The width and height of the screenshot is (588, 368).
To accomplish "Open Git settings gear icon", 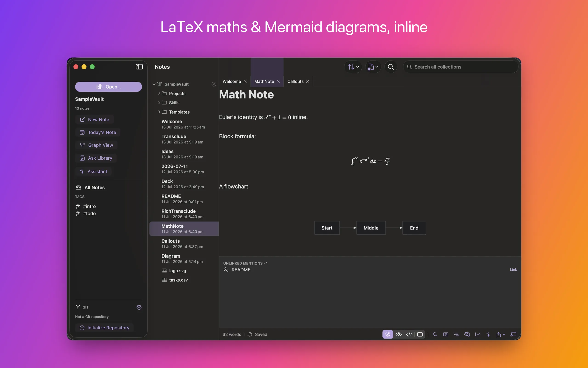I will 139,308.
